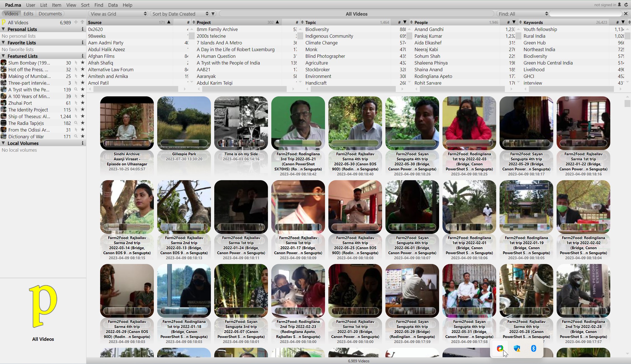
Task: Toggle the favorite star for Zhuhai Port
Action: click(83, 103)
